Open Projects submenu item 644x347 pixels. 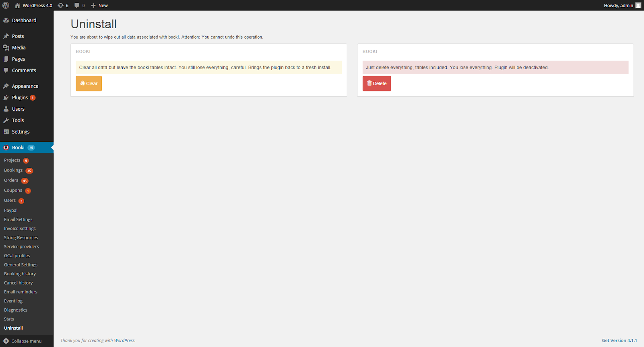pyautogui.click(x=12, y=160)
